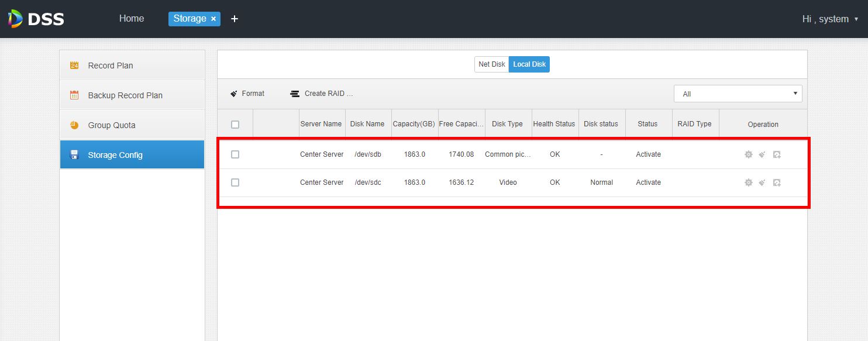Click the /dev/sdb disk name cell

click(x=368, y=154)
